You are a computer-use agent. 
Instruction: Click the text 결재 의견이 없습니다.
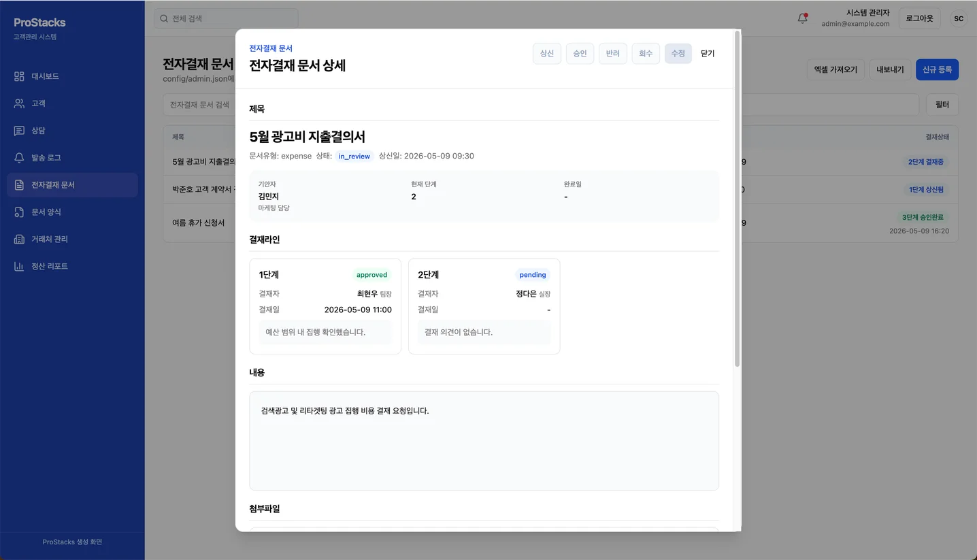[459, 332]
